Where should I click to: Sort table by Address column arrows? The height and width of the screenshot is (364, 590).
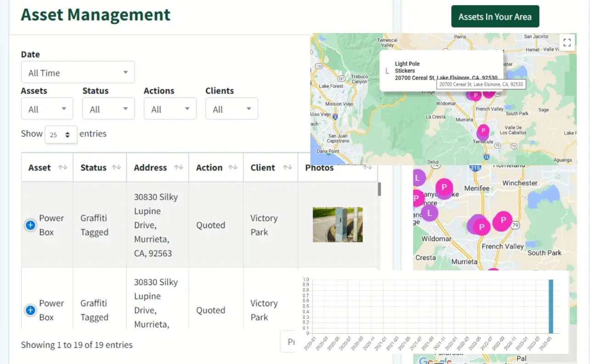(179, 168)
